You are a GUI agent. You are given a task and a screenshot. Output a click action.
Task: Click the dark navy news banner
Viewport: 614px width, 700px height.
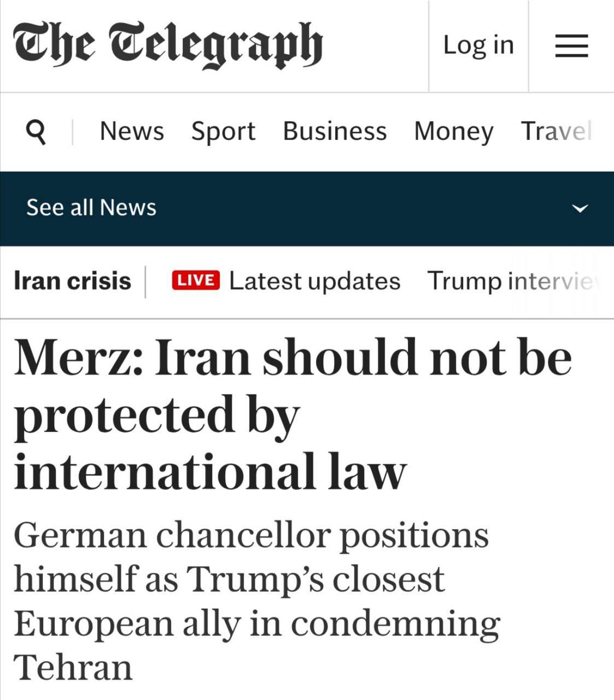[306, 207]
